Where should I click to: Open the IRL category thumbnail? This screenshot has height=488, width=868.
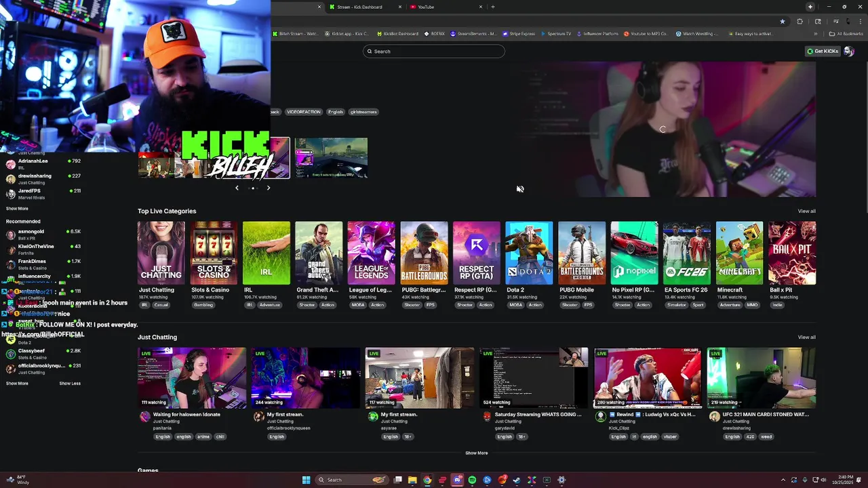click(x=267, y=253)
